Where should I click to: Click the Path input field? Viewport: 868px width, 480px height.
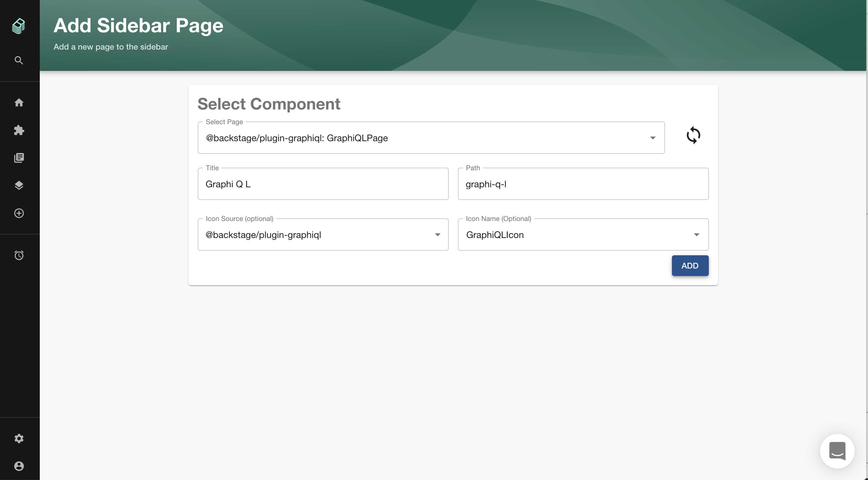(x=583, y=184)
